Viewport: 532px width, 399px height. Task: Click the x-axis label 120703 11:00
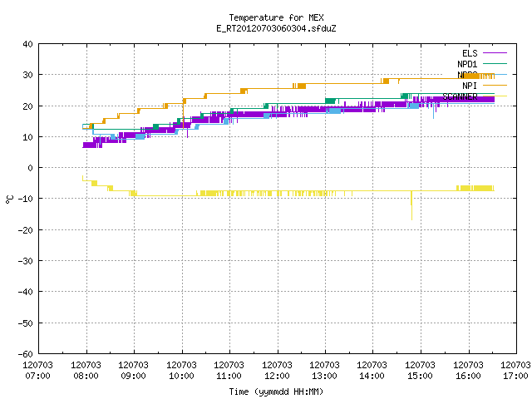(x=229, y=370)
